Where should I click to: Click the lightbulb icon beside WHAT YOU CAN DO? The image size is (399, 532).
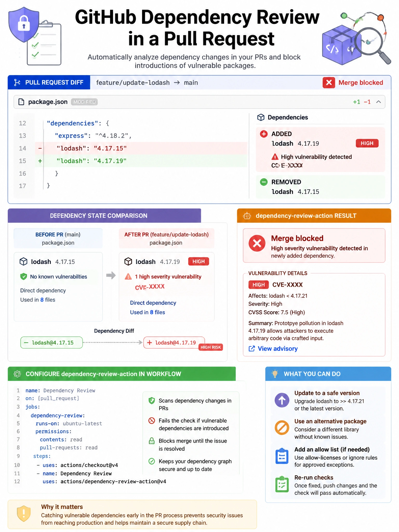(275, 374)
